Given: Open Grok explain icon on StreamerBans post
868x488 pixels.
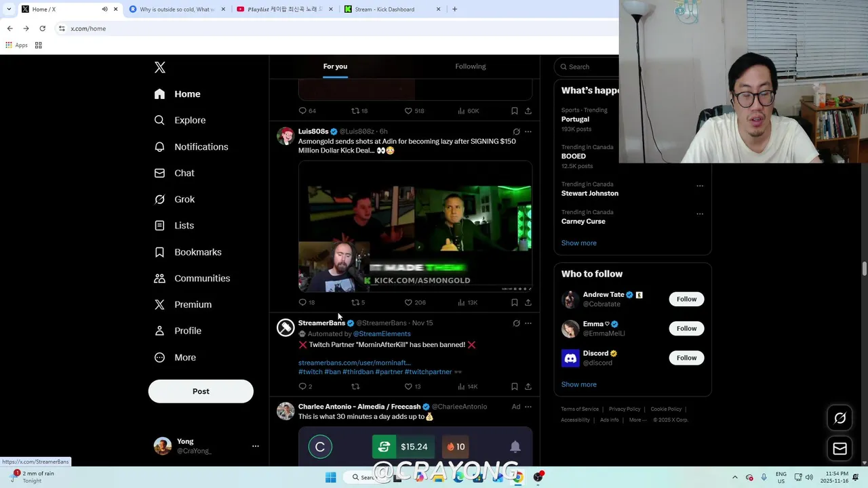Looking at the screenshot, I should click(x=517, y=323).
